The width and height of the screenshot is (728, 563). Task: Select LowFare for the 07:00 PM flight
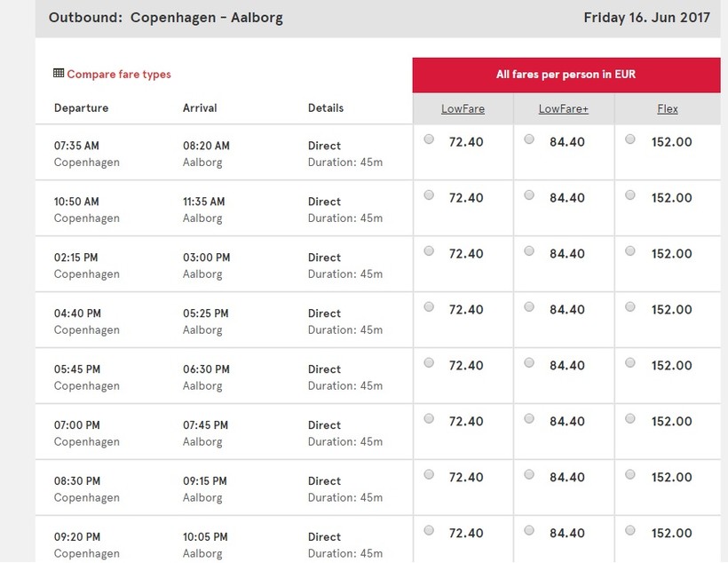click(x=430, y=419)
